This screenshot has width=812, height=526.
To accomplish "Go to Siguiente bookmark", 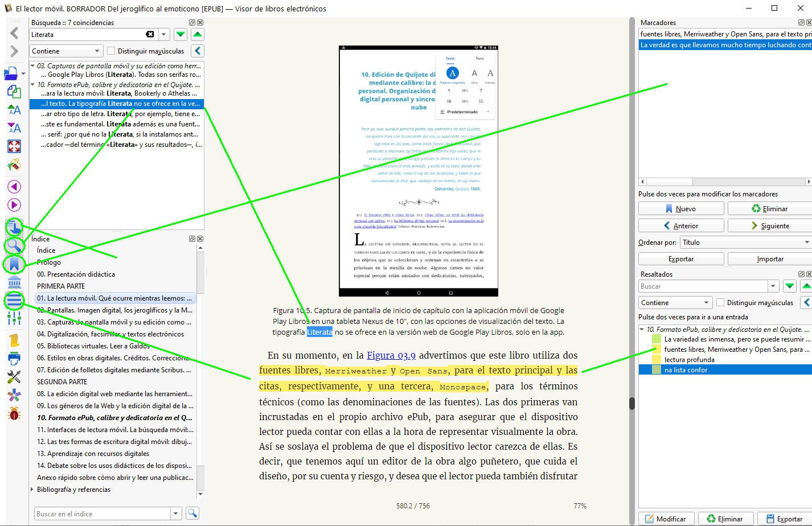I will (x=770, y=226).
